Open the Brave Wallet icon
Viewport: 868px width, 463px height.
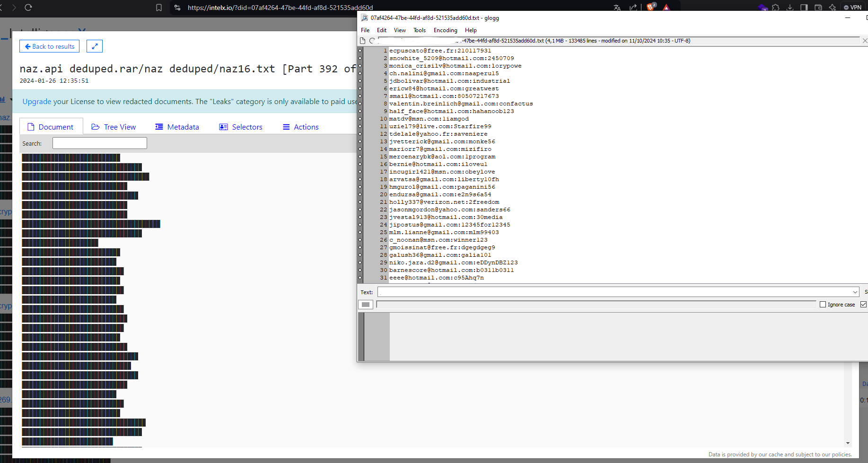(x=818, y=8)
